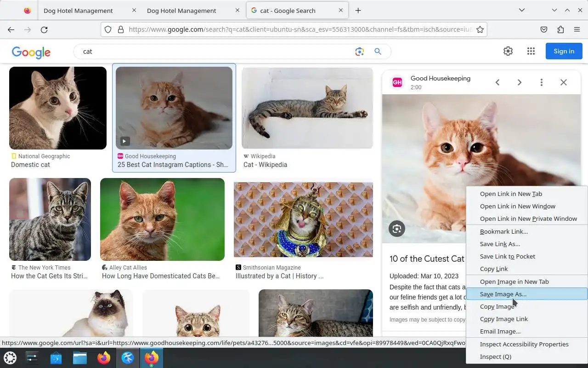Image resolution: width=588 pixels, height=368 pixels.
Task: Click the Sign in button
Action: (x=564, y=51)
